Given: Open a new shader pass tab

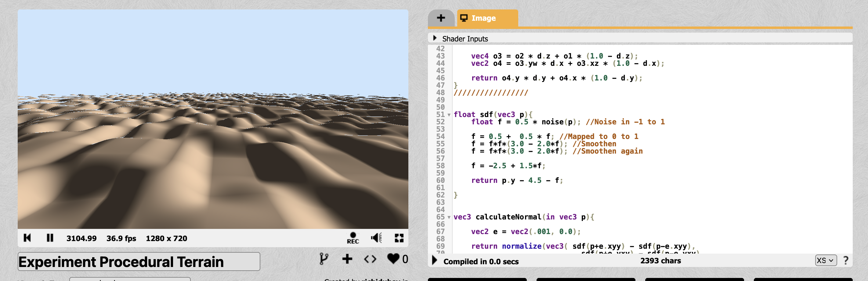Looking at the screenshot, I should 441,18.
